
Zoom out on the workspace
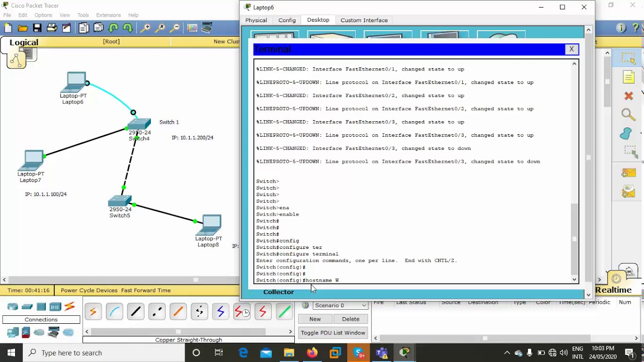pos(175,28)
